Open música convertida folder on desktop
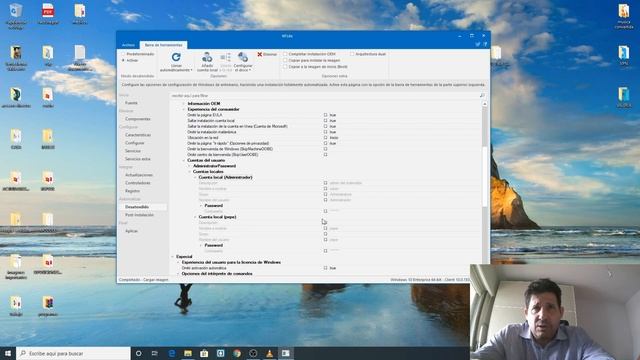 point(624,16)
